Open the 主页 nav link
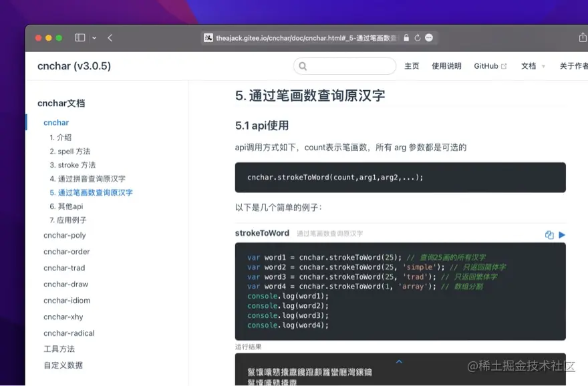 (412, 66)
